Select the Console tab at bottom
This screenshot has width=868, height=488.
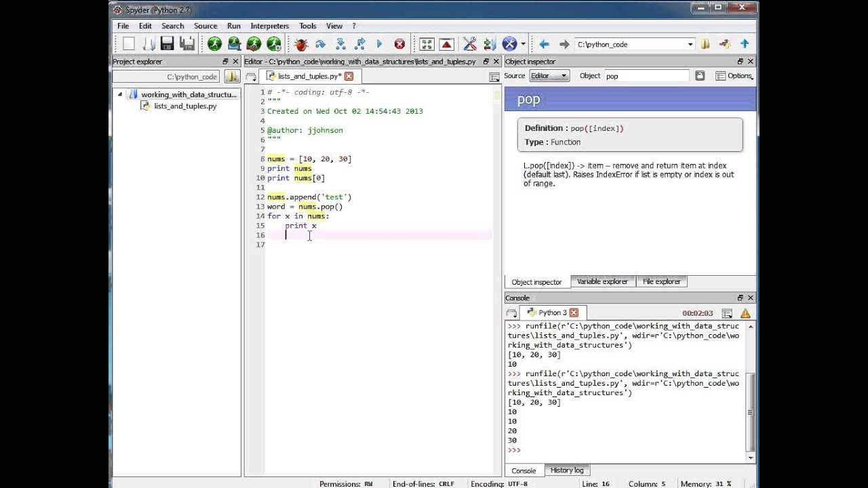coord(524,470)
